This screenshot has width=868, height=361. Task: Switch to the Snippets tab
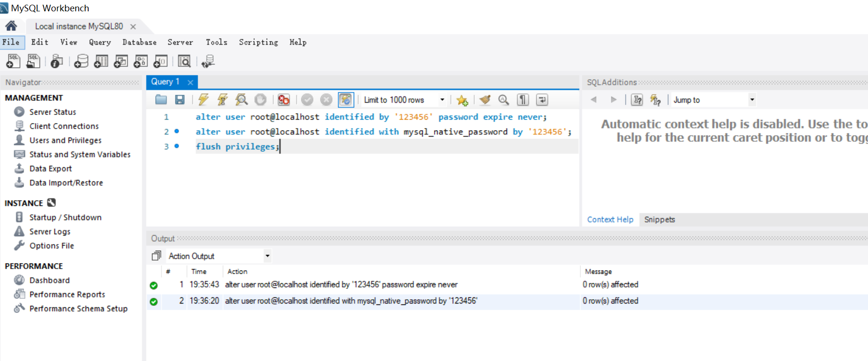coord(659,219)
